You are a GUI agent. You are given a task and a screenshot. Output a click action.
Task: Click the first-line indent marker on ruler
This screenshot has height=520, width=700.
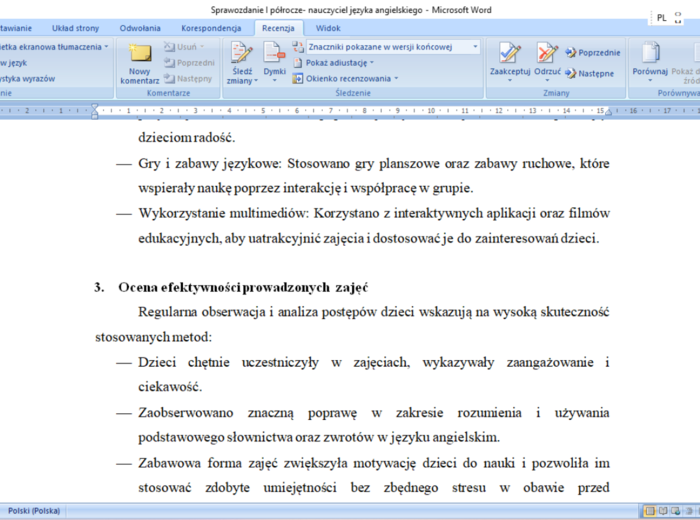(95, 106)
